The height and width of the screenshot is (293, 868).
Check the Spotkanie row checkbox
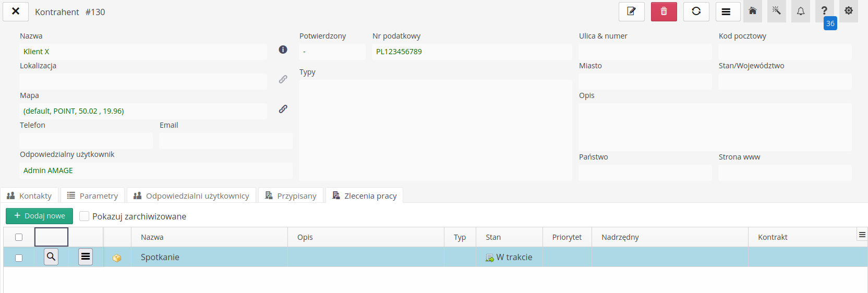(19, 258)
